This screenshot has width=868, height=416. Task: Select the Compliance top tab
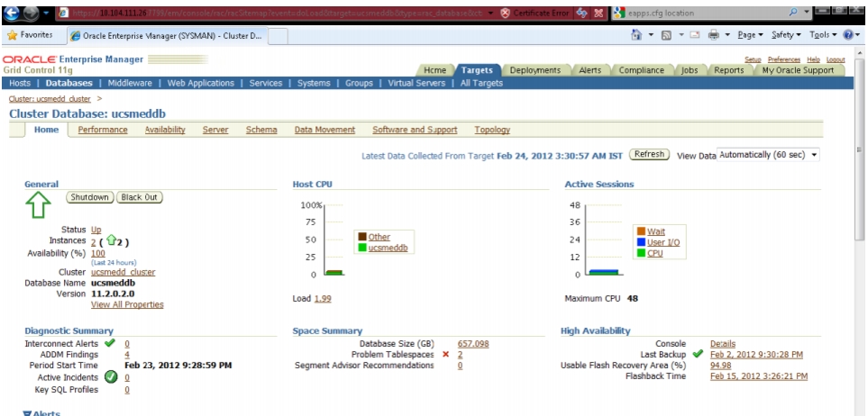tap(642, 70)
